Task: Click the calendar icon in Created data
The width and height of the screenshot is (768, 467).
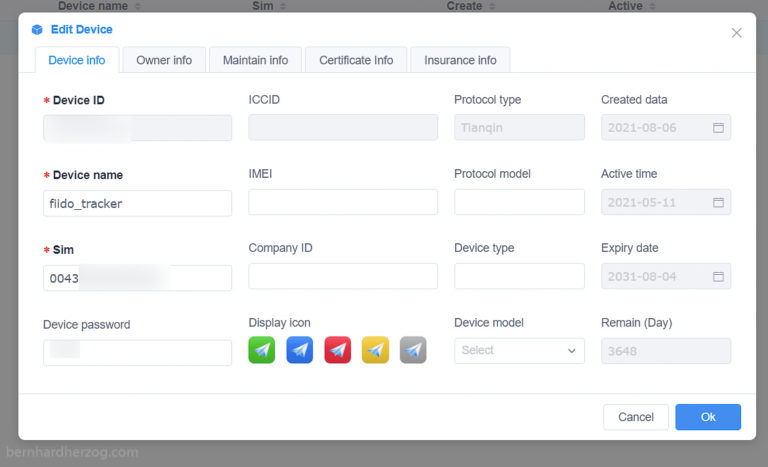Action: (x=718, y=128)
